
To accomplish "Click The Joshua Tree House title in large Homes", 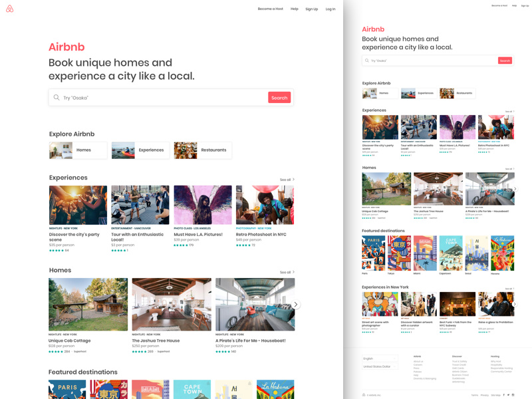I will 156,340.
